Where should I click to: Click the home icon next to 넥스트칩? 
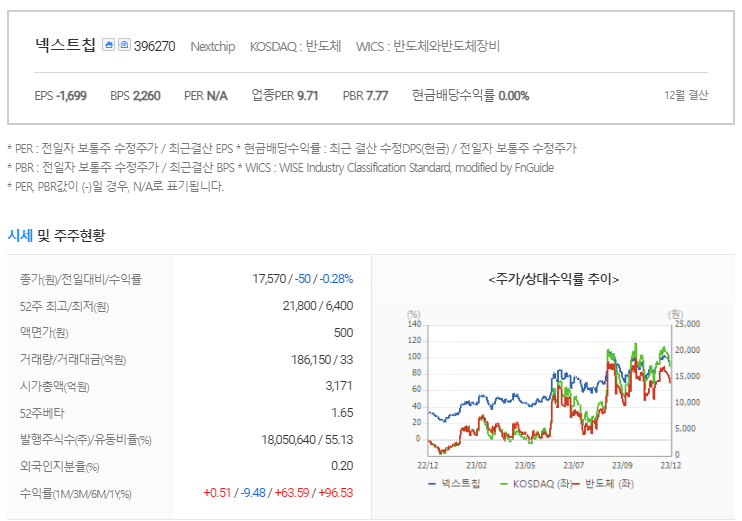pos(108,45)
